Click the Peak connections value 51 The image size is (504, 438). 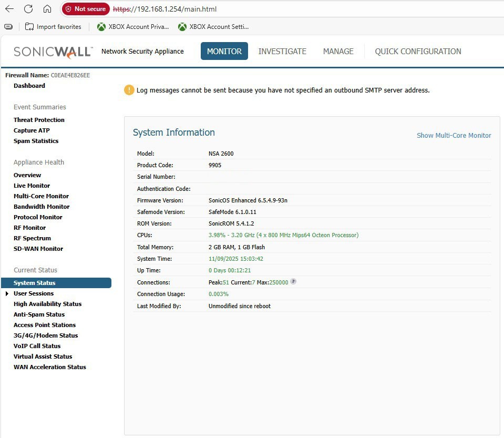tap(226, 282)
